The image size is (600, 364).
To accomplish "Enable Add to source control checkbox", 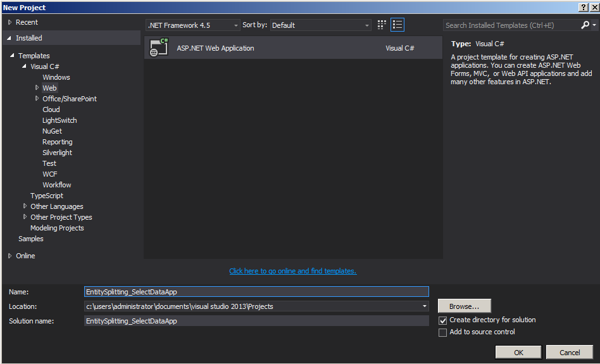I will 442,332.
